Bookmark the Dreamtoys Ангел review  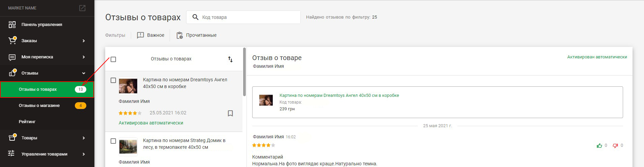click(230, 113)
